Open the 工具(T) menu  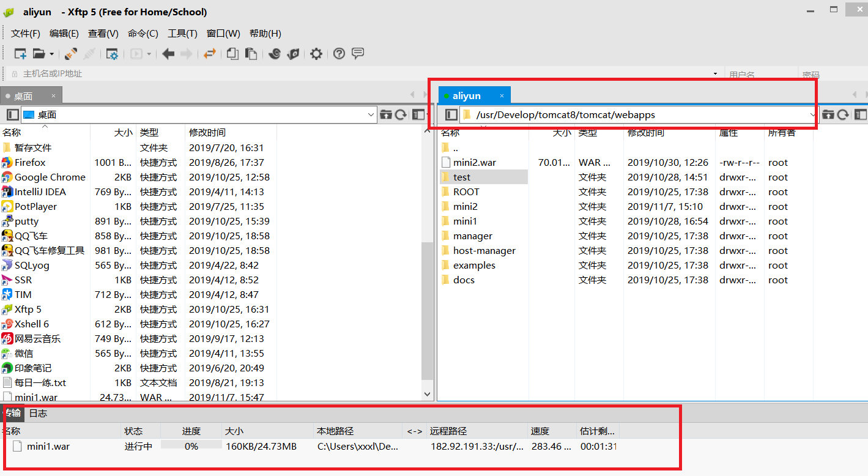[x=183, y=34]
